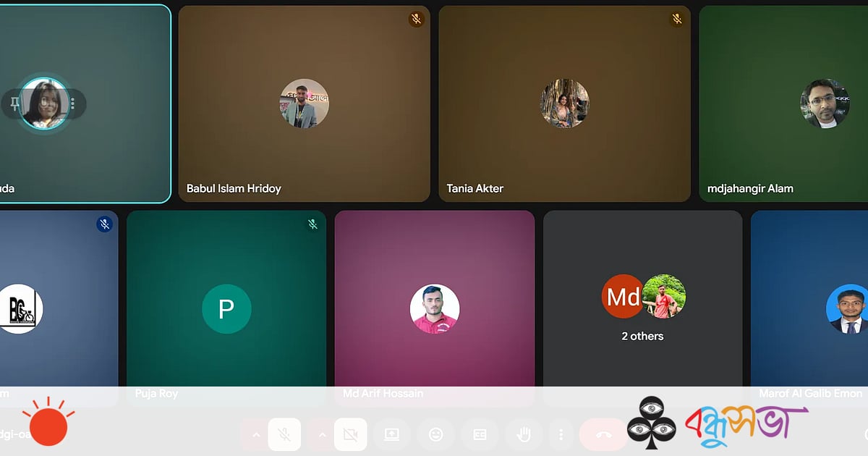868x456 pixels.
Task: Toggle your camera on
Action: pyautogui.click(x=350, y=434)
